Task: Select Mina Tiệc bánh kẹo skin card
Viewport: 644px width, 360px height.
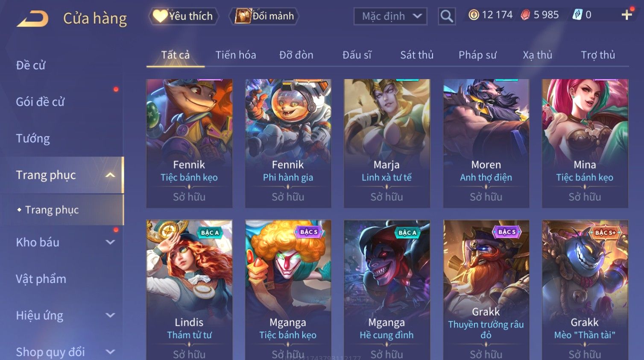Action: click(585, 143)
